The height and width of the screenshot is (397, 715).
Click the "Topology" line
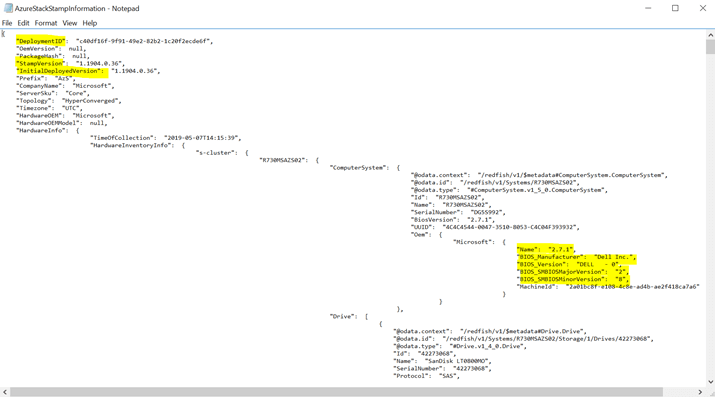[x=69, y=101]
